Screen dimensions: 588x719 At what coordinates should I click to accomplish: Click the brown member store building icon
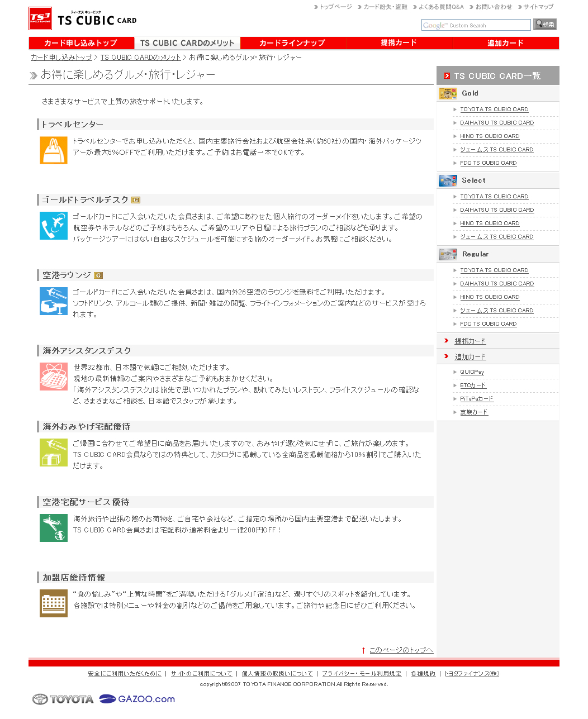54,603
